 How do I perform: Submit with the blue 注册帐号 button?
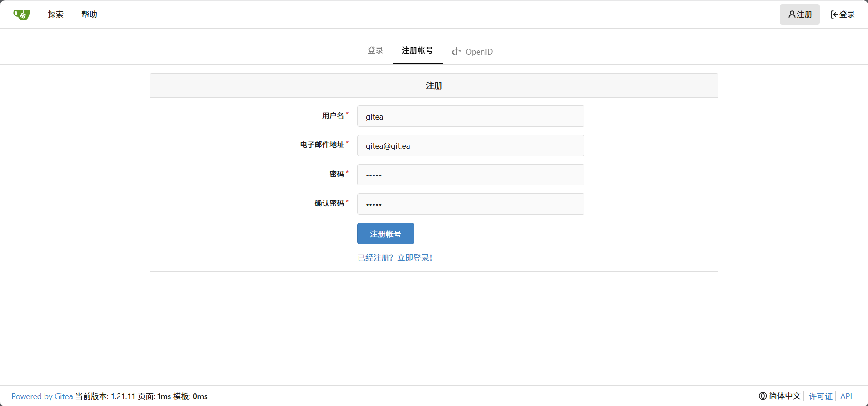coord(385,234)
